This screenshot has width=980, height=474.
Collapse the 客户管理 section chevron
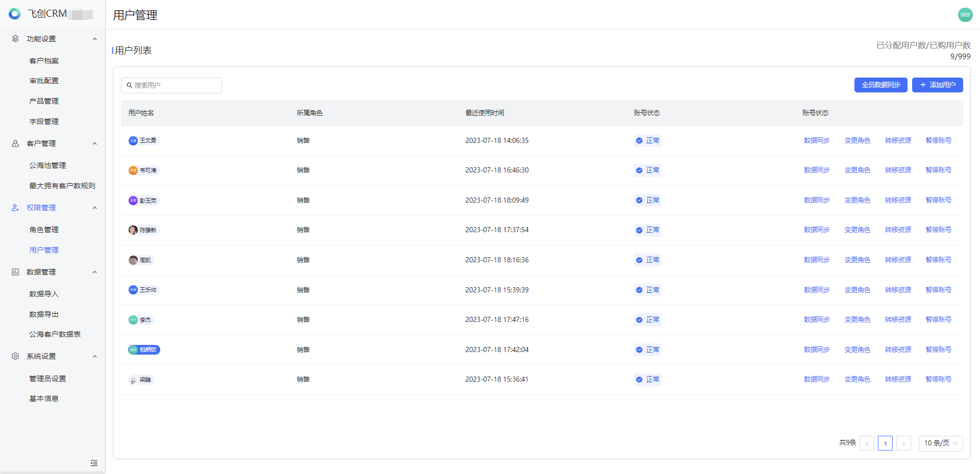click(94, 143)
